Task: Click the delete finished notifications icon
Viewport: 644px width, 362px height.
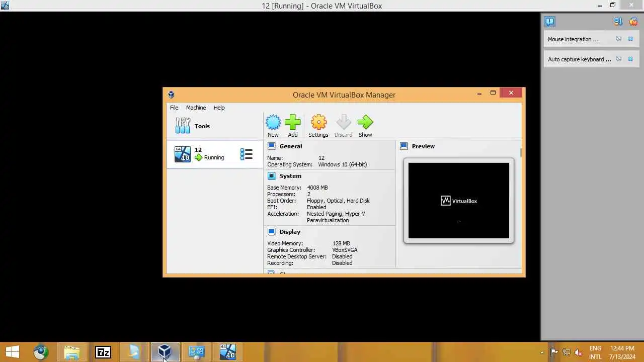Action: point(633,22)
